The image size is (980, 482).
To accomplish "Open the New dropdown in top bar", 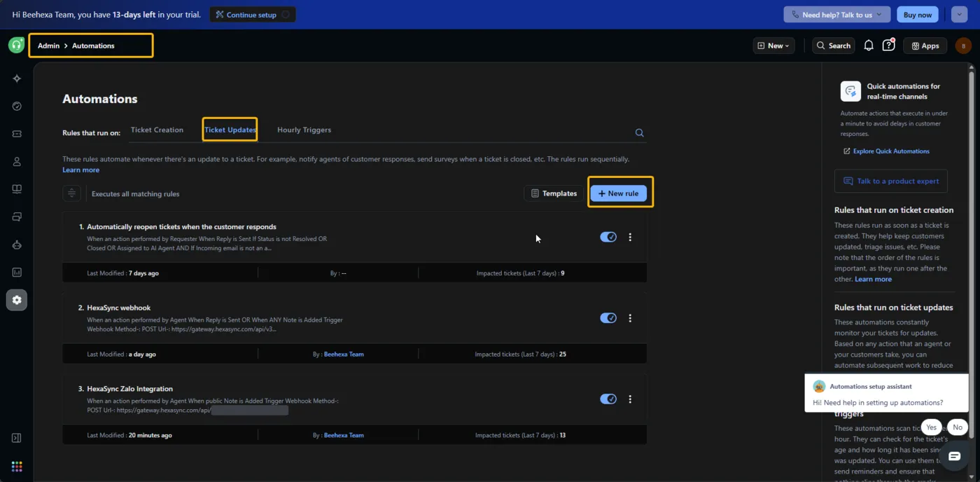I will (773, 46).
